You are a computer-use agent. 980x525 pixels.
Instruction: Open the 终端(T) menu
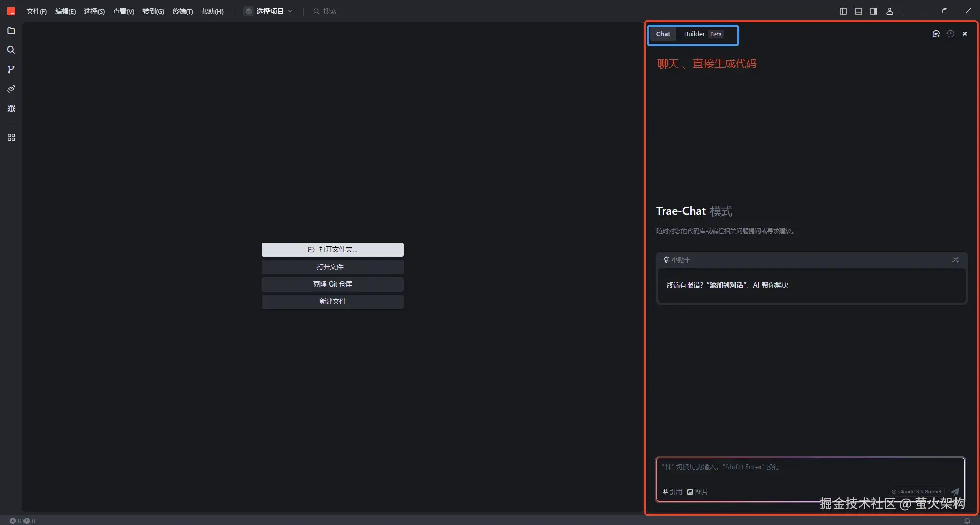(x=183, y=11)
